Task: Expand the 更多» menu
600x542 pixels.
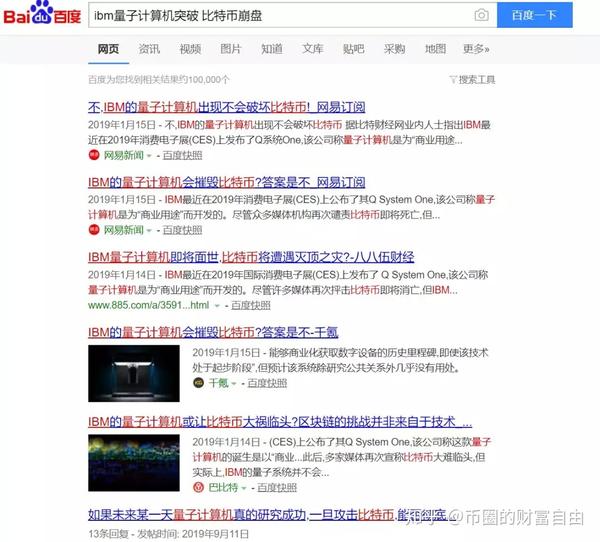Action: [476, 49]
